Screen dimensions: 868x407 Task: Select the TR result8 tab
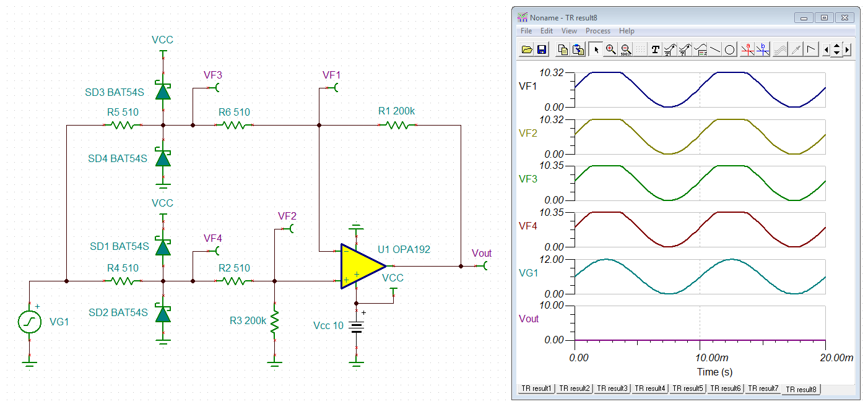point(801,389)
